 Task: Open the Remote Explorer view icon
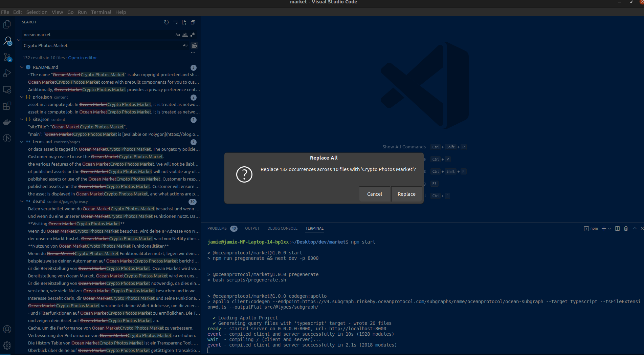click(7, 89)
